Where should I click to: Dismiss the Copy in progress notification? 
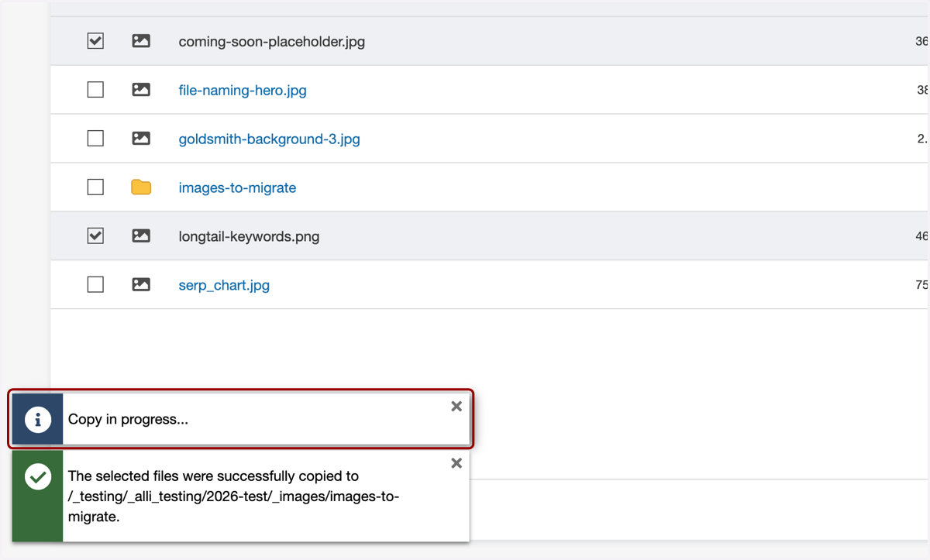coord(456,406)
